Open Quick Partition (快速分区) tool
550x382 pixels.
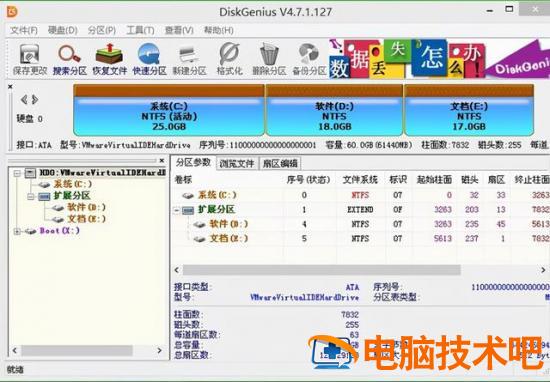coord(149,54)
